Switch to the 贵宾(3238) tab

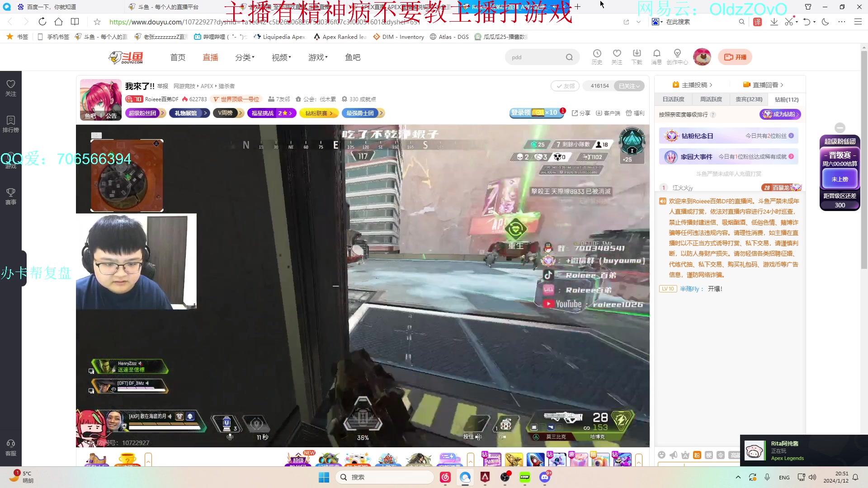[749, 99]
